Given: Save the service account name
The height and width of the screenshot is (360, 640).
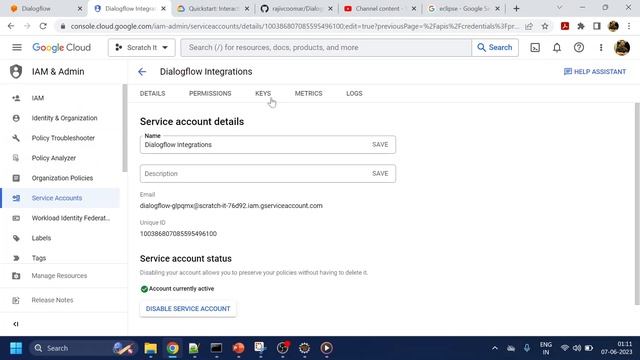Looking at the screenshot, I should pos(380,144).
